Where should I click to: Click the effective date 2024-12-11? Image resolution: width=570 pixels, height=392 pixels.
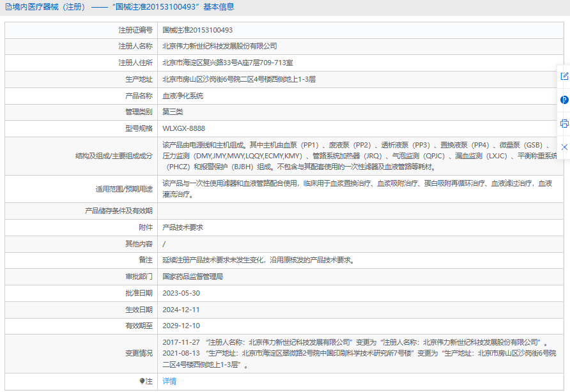[x=181, y=310]
